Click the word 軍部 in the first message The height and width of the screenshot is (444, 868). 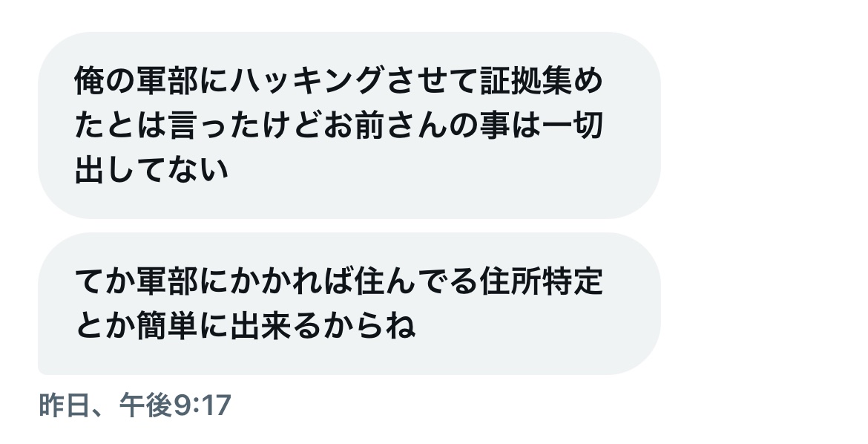click(167, 81)
